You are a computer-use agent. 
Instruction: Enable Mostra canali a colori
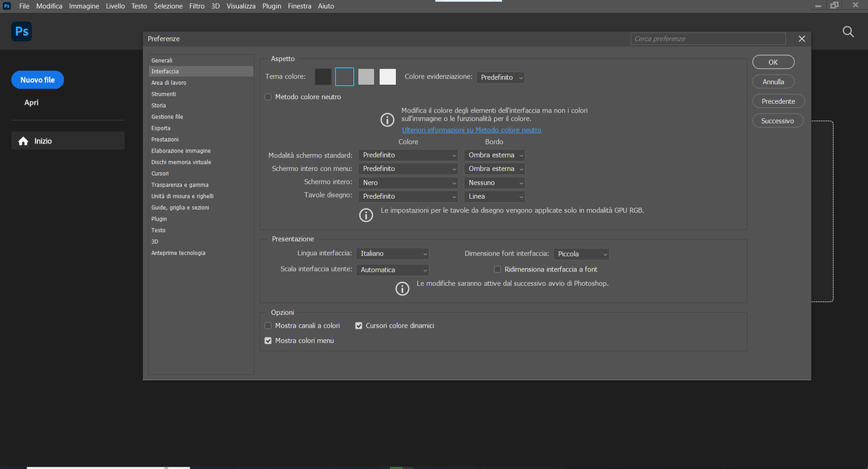coord(268,326)
